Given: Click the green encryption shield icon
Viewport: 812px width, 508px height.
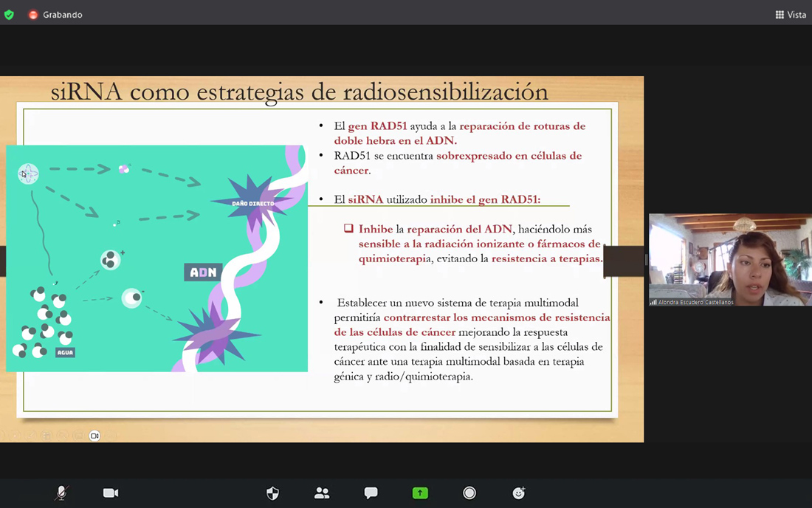Looking at the screenshot, I should pyautogui.click(x=9, y=15).
